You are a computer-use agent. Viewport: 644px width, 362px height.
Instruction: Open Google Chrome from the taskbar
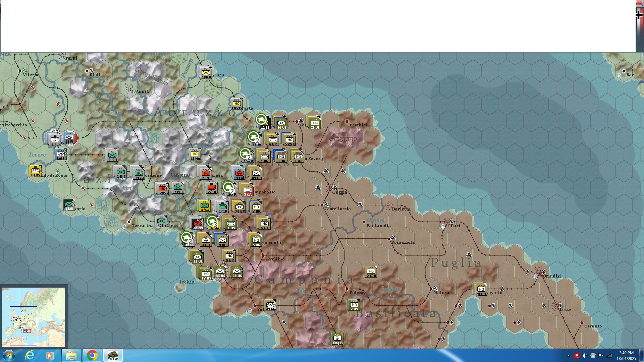click(92, 355)
